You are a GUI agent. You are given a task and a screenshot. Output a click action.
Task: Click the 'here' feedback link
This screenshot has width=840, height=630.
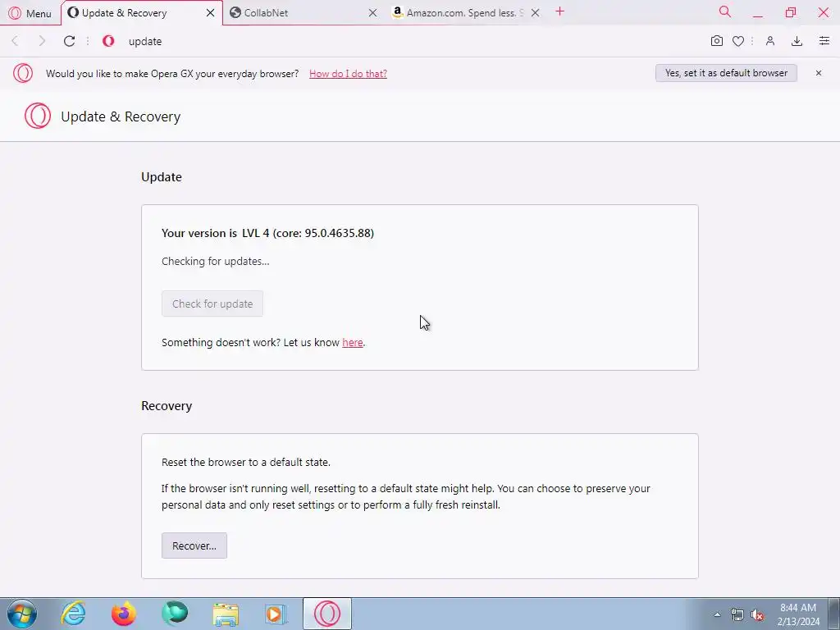[353, 343]
